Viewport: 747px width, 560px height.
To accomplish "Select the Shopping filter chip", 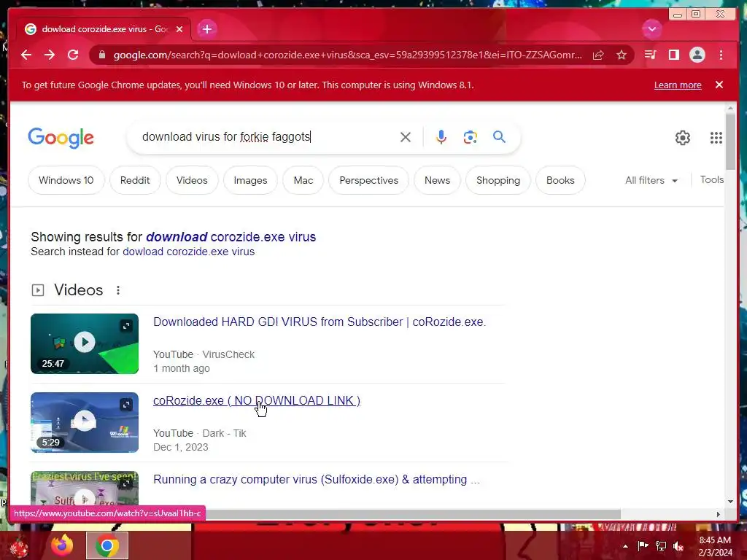I will pyautogui.click(x=498, y=181).
